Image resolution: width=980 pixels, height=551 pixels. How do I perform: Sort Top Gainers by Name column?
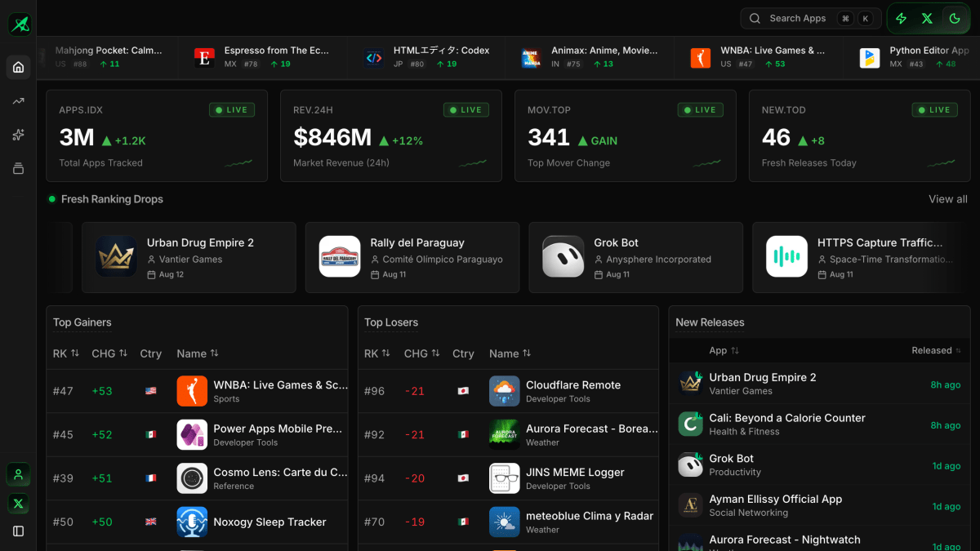[x=198, y=353]
